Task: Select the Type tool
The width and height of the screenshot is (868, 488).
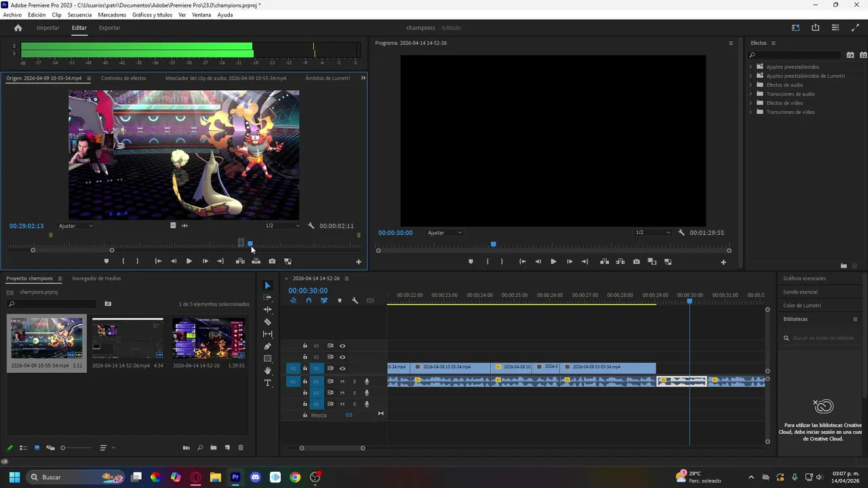Action: pos(267,383)
